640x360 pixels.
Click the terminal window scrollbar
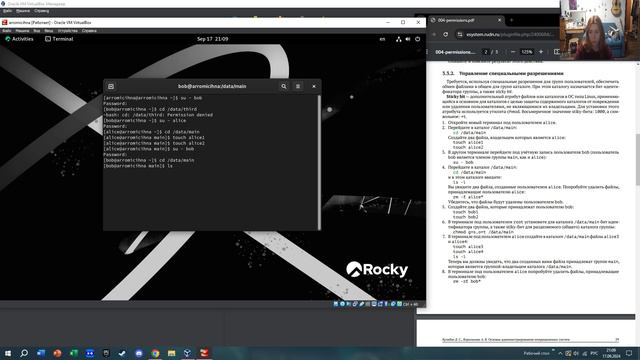point(319,162)
